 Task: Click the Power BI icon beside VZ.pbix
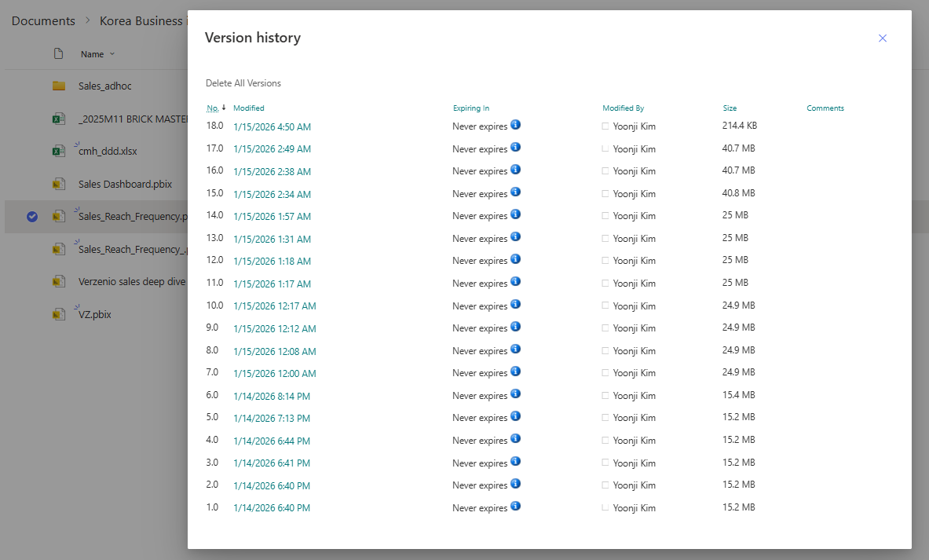(59, 314)
